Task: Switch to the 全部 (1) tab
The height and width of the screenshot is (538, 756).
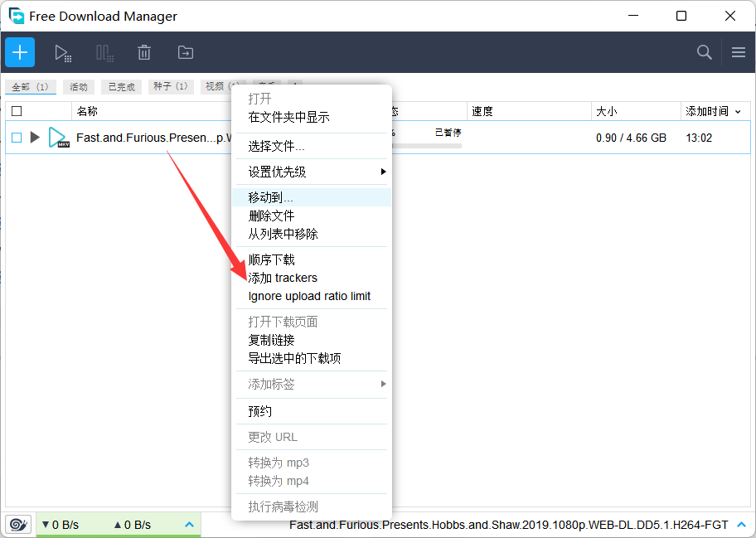Action: click(x=31, y=87)
